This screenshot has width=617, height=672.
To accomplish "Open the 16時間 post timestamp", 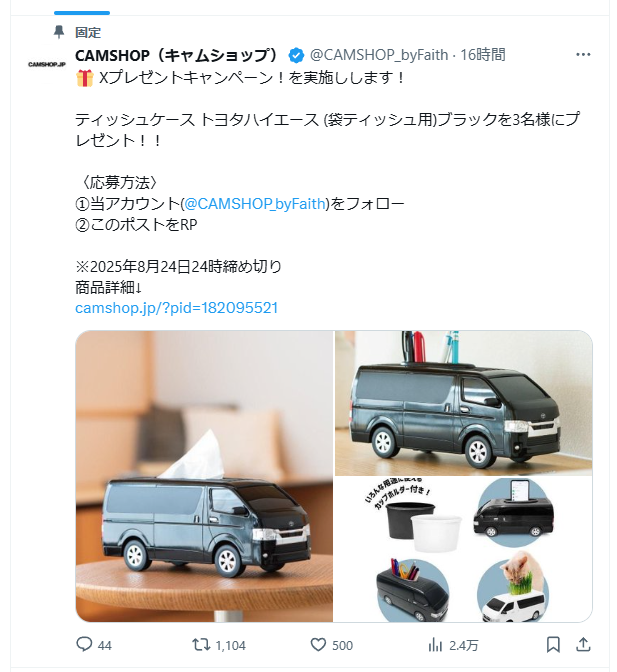I will [483, 55].
